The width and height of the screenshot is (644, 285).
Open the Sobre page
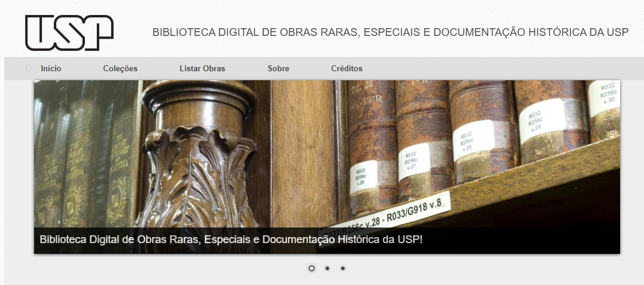pos(279,69)
